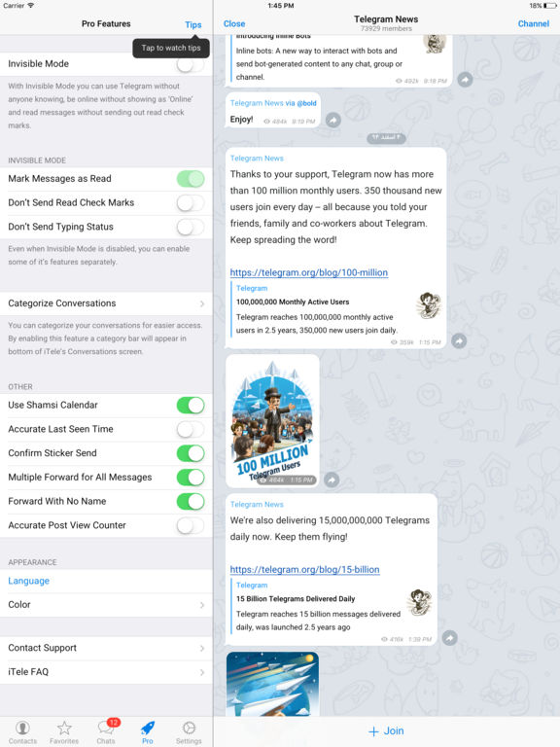Open telegram.org/blog/100-million link
The image size is (560, 747).
coord(309,272)
